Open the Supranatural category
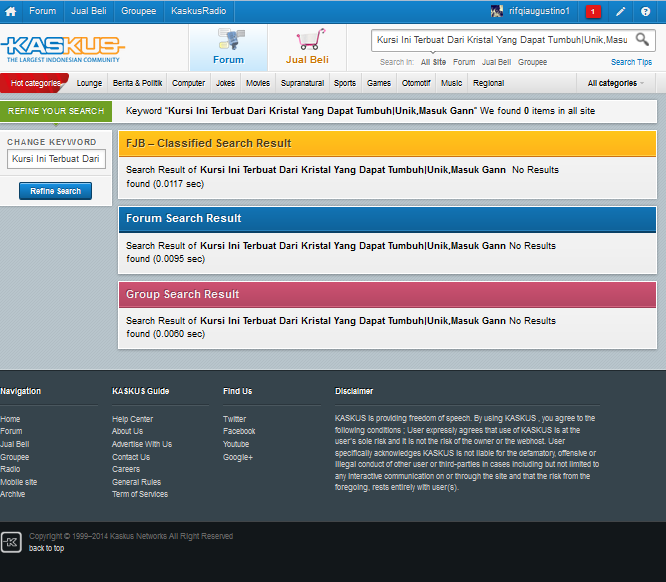 point(302,83)
